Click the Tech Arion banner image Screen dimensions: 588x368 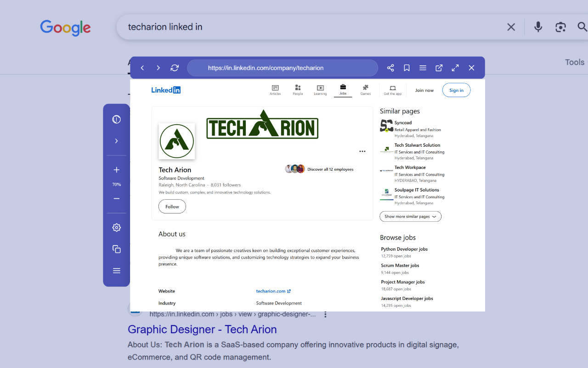pyautogui.click(x=262, y=124)
